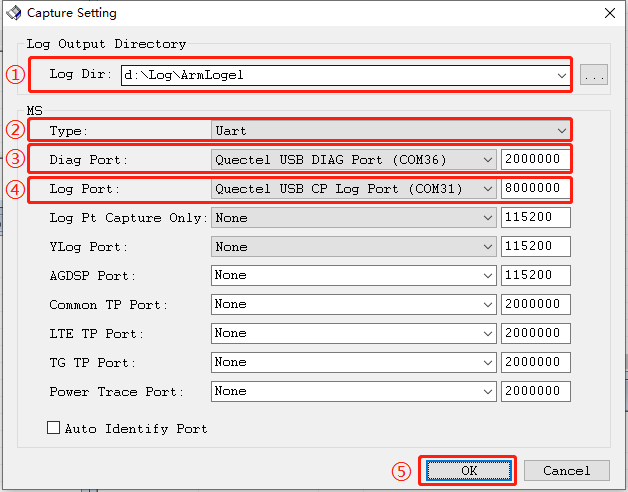Open the Diag Port dropdown list

487,160
